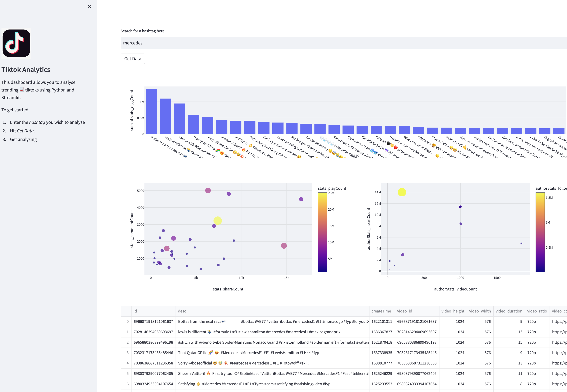Click createTime cell 1638810777
This screenshot has height=392, width=567.
[382, 363]
